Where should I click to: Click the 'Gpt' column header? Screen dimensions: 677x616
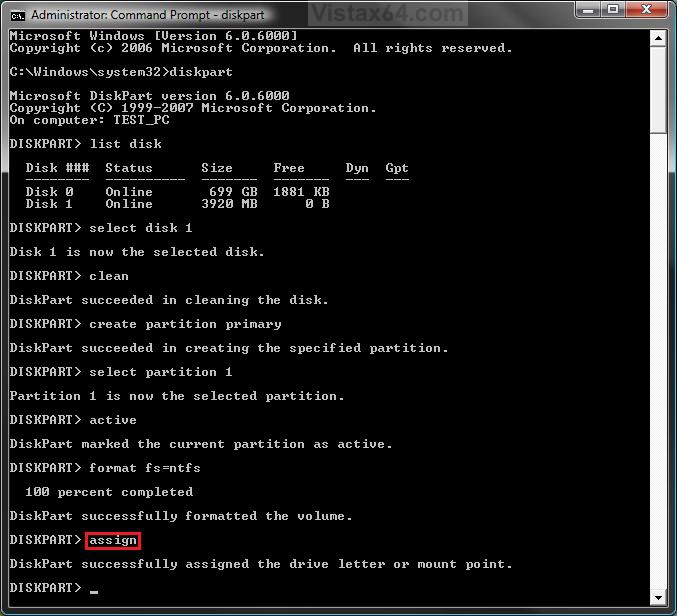click(397, 168)
